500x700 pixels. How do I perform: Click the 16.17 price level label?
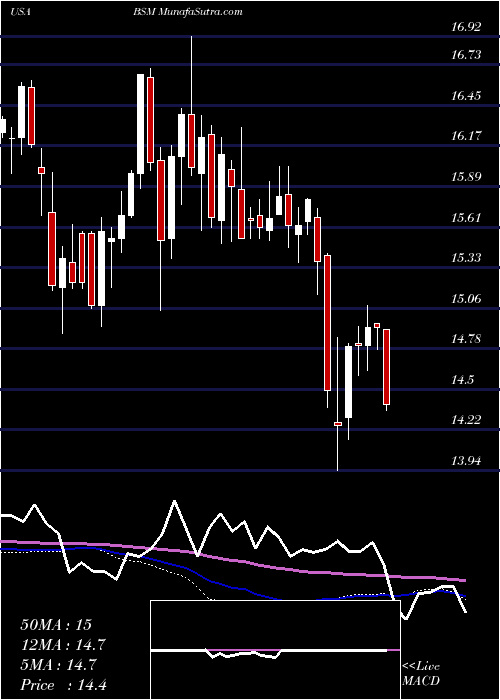[x=466, y=136]
